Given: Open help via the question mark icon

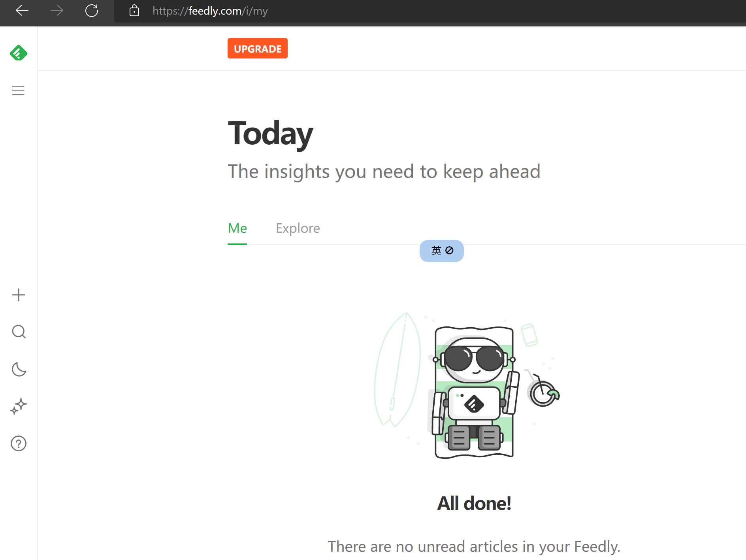Looking at the screenshot, I should (19, 443).
